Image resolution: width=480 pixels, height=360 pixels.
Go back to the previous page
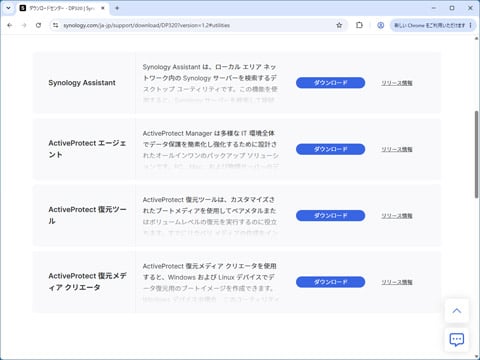(x=10, y=25)
